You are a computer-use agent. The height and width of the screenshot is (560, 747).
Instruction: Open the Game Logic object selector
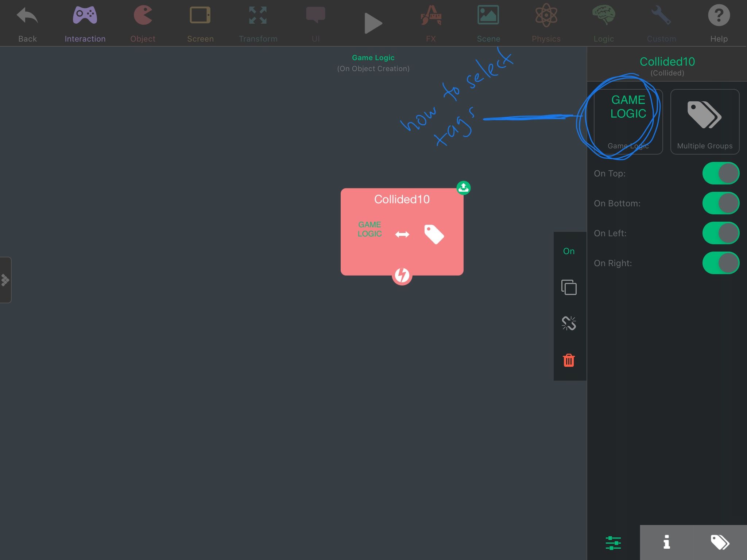pyautogui.click(x=628, y=121)
